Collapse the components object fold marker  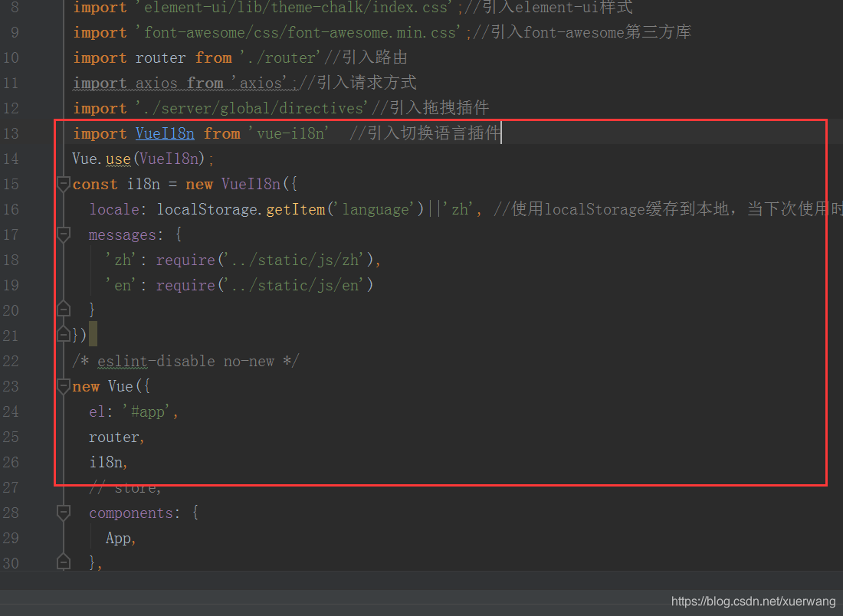pyautogui.click(x=64, y=513)
